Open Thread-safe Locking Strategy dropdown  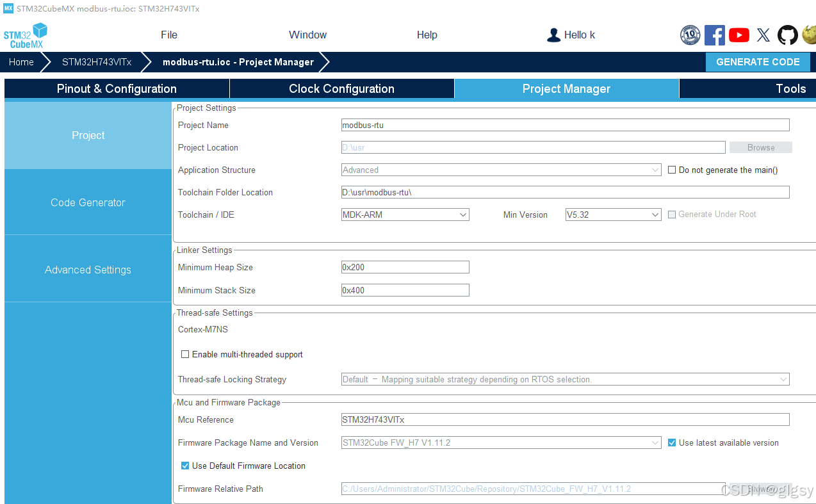tap(565, 379)
